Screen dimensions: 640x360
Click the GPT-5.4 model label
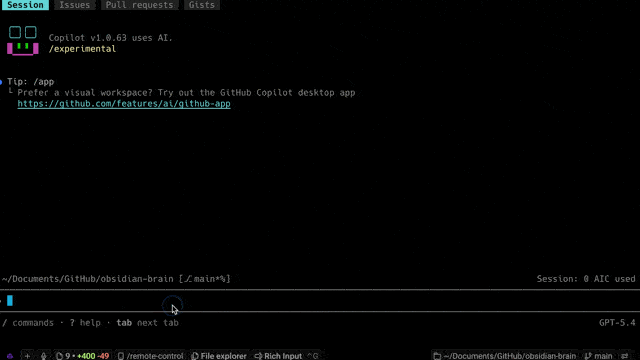pos(617,323)
